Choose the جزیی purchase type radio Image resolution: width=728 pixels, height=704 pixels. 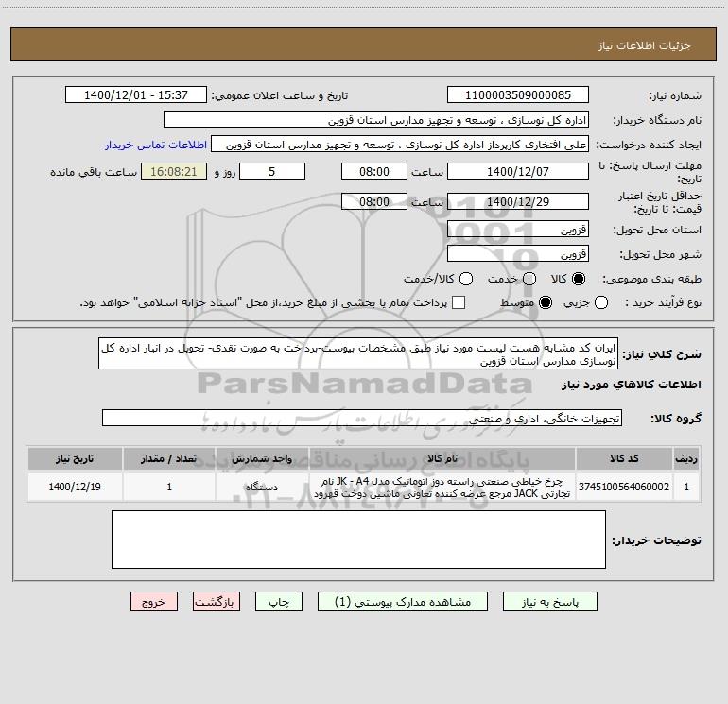pos(600,303)
